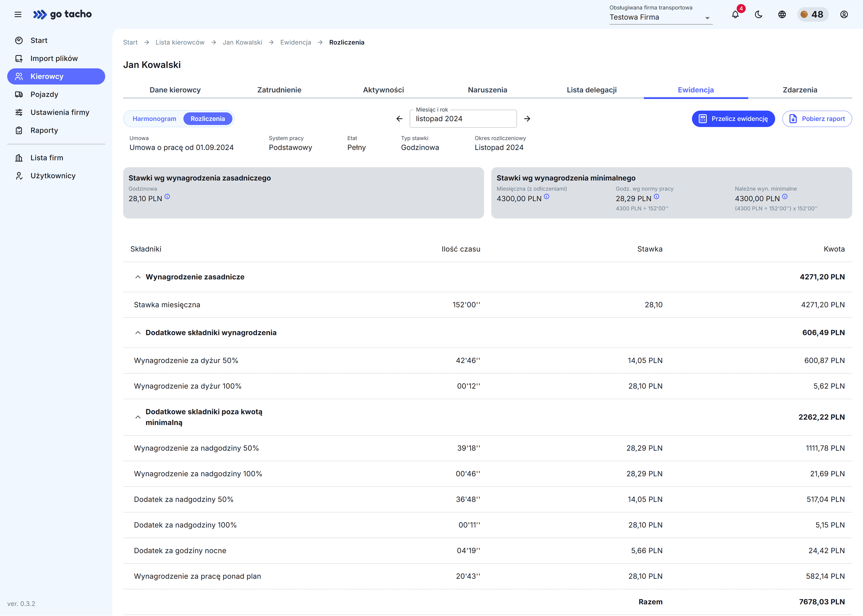The width and height of the screenshot is (863, 616).
Task: Click the Umowa o pracę od 01.09.2024 value
Action: pyautogui.click(x=181, y=148)
